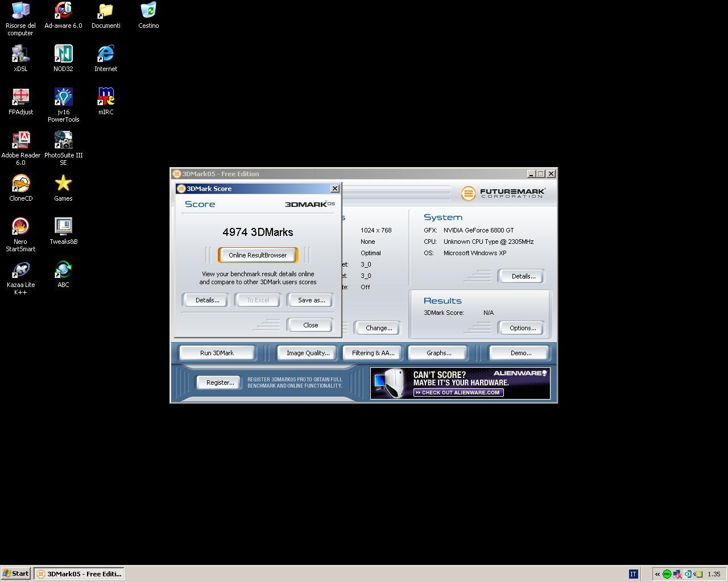Select the Documenti folder icon
The height and width of the screenshot is (582, 728).
click(x=106, y=15)
